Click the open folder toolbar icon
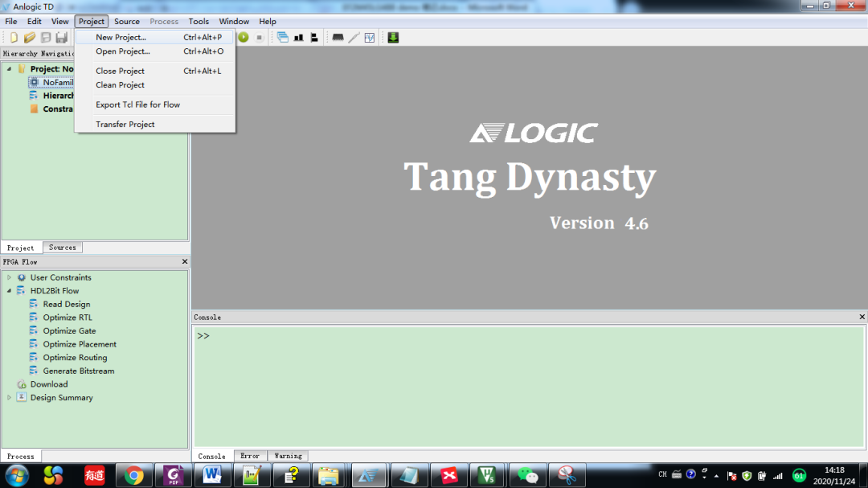The width and height of the screenshot is (868, 488). tap(30, 38)
